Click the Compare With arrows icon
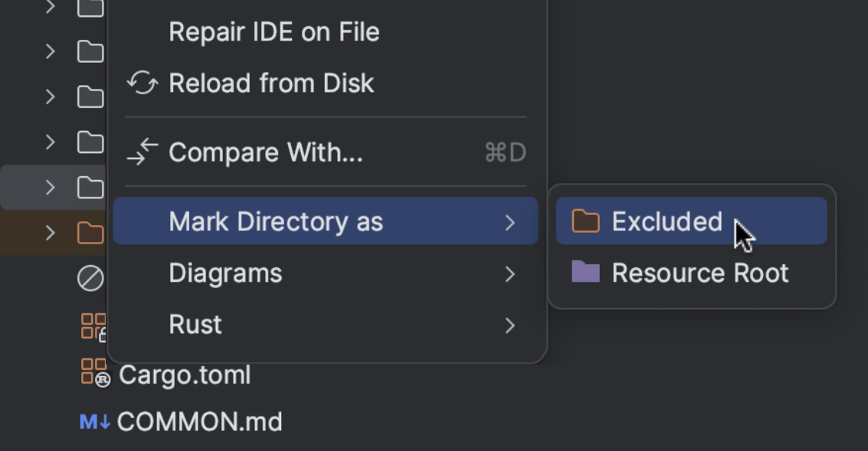The image size is (868, 451). pos(142,152)
